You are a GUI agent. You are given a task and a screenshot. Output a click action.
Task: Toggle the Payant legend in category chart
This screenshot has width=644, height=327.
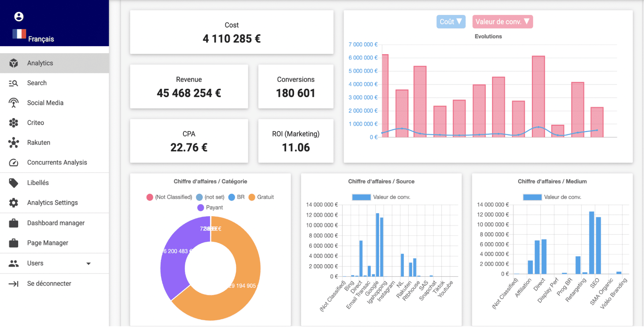210,208
